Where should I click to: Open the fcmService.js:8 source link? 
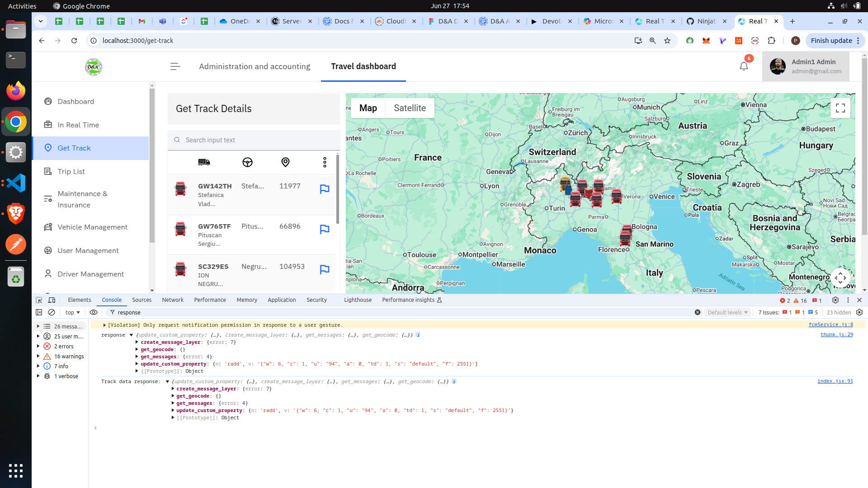[x=830, y=324]
